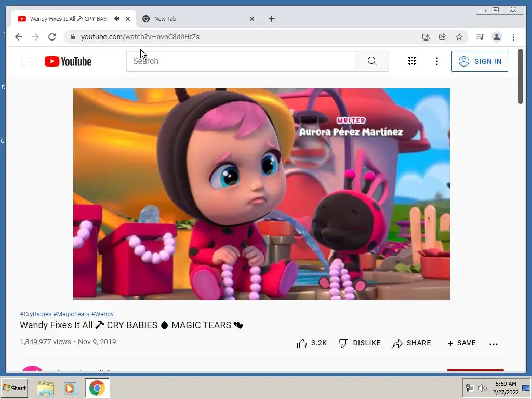Screen dimensions: 532x399
Task: Click the address bar URL
Action: click(x=140, y=37)
